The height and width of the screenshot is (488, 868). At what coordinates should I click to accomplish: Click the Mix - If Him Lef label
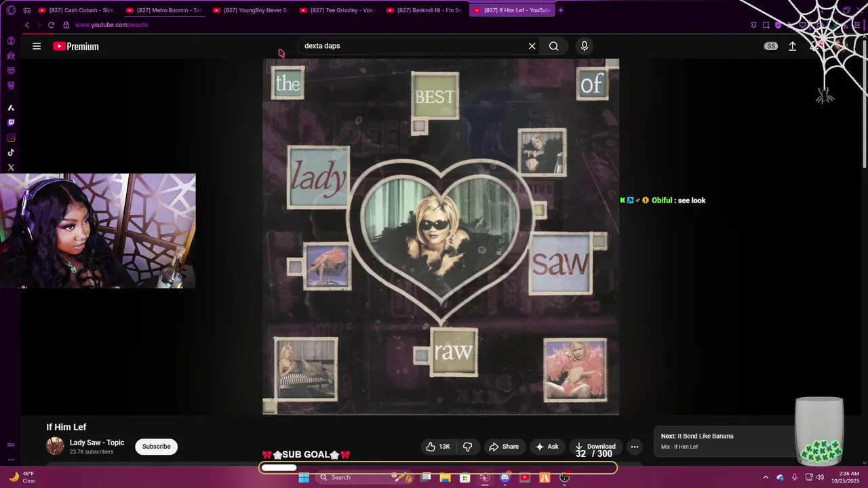679,447
